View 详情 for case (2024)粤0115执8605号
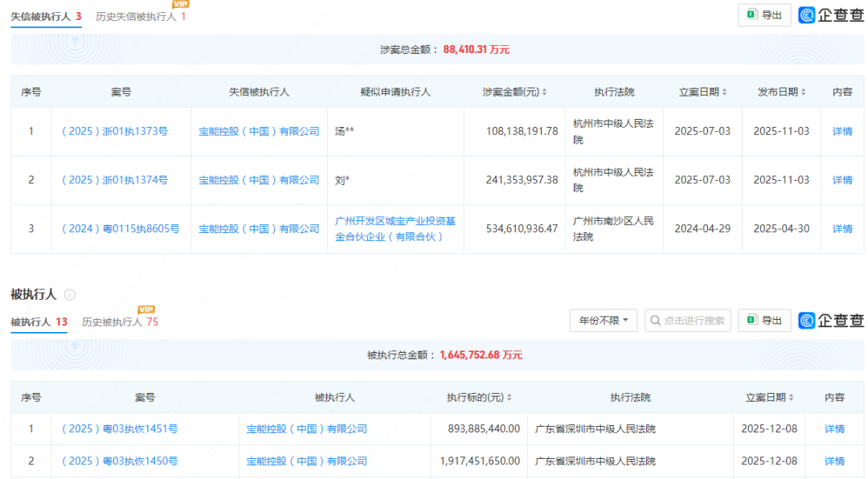The height and width of the screenshot is (479, 868). [x=842, y=229]
